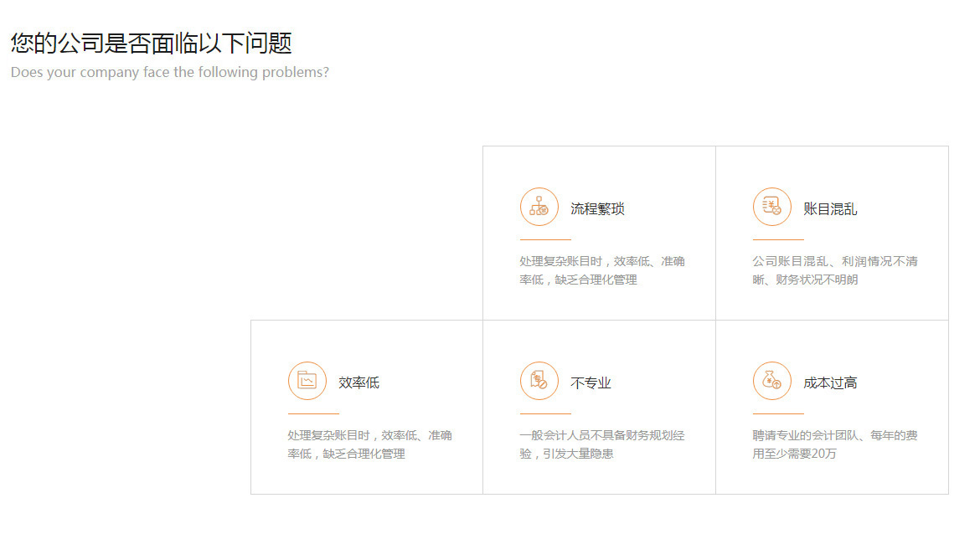
Task: Click the orange divider line under 效率低
Action: tap(313, 413)
